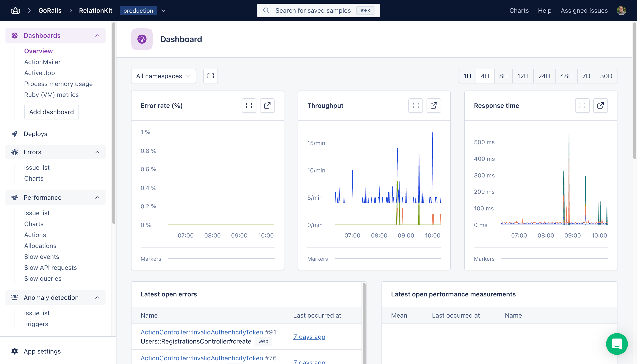Set time range to 1H
The height and width of the screenshot is (364, 637).
467,76
